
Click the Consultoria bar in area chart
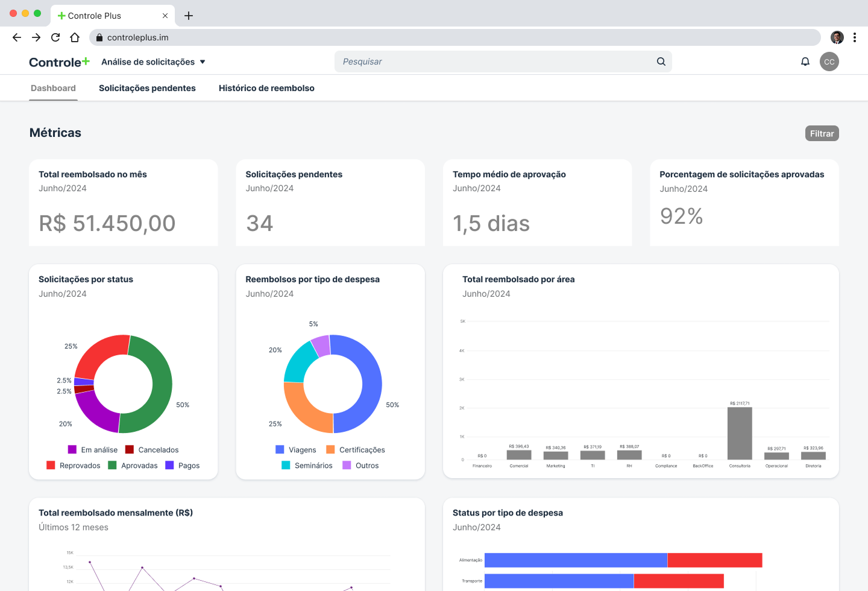740,433
